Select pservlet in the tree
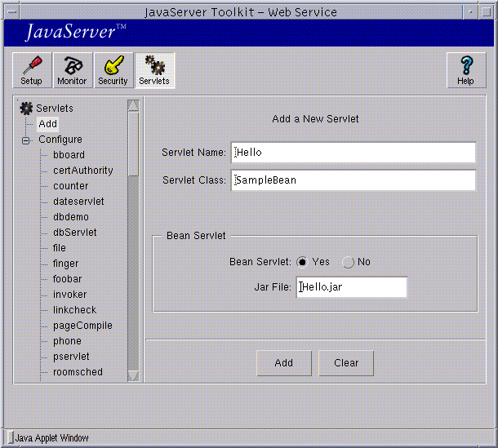The width and height of the screenshot is (498, 448). coord(71,357)
